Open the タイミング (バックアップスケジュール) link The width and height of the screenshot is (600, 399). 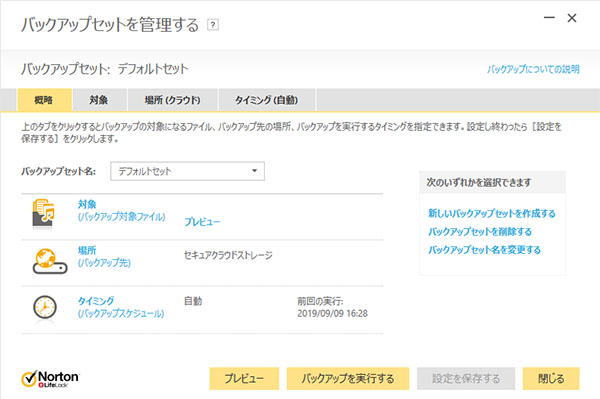[x=121, y=307]
